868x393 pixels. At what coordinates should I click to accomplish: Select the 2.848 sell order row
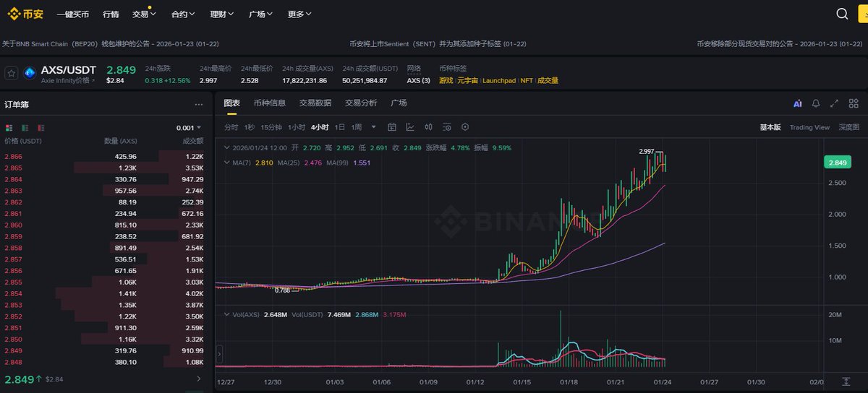pos(106,362)
